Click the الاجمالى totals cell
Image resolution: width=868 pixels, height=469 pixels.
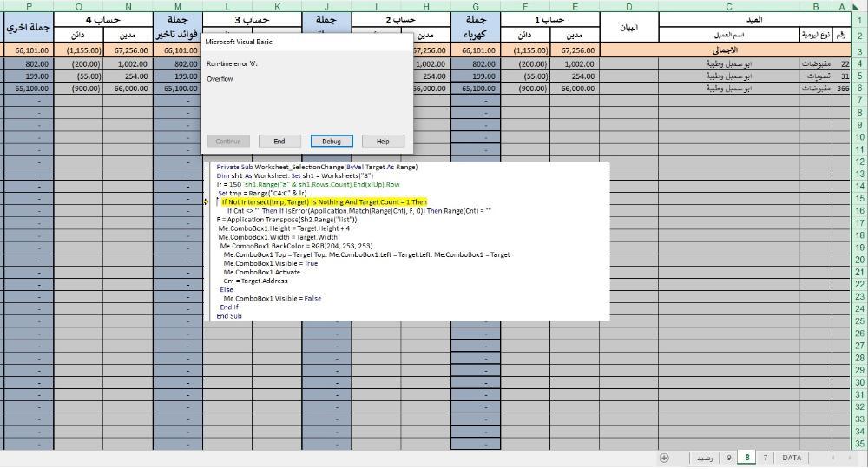pyautogui.click(x=729, y=50)
